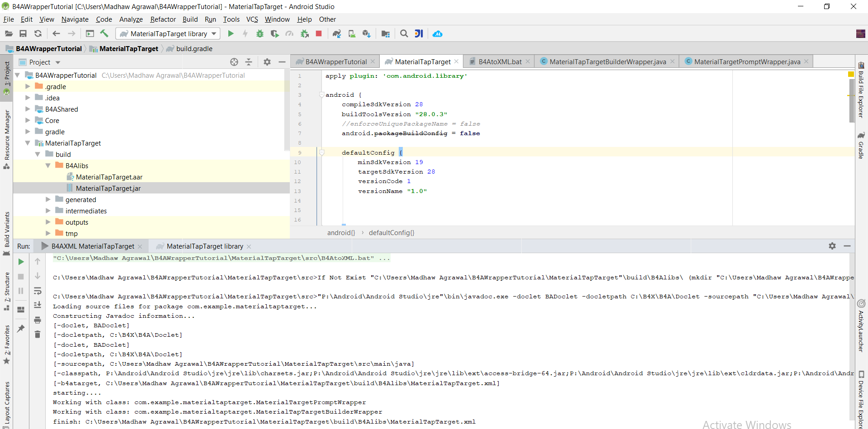Toggle Pin Tab in Run panel
The width and height of the screenshot is (868, 429).
click(x=21, y=329)
